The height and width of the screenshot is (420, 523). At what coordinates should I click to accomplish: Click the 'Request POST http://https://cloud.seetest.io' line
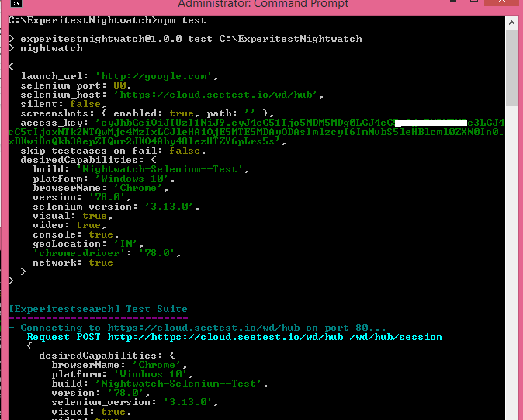coord(234,337)
